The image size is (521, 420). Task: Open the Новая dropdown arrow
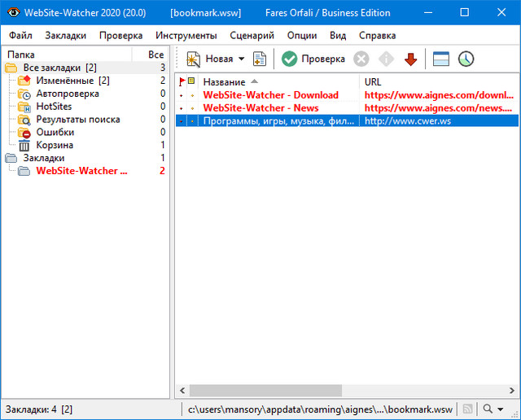(241, 59)
